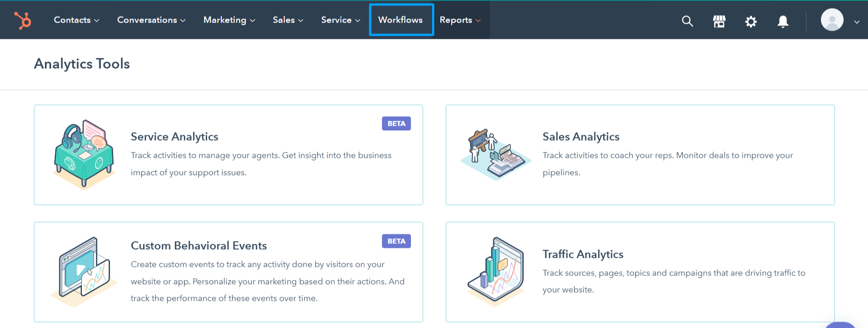Open the Sales dropdown menu

click(288, 20)
